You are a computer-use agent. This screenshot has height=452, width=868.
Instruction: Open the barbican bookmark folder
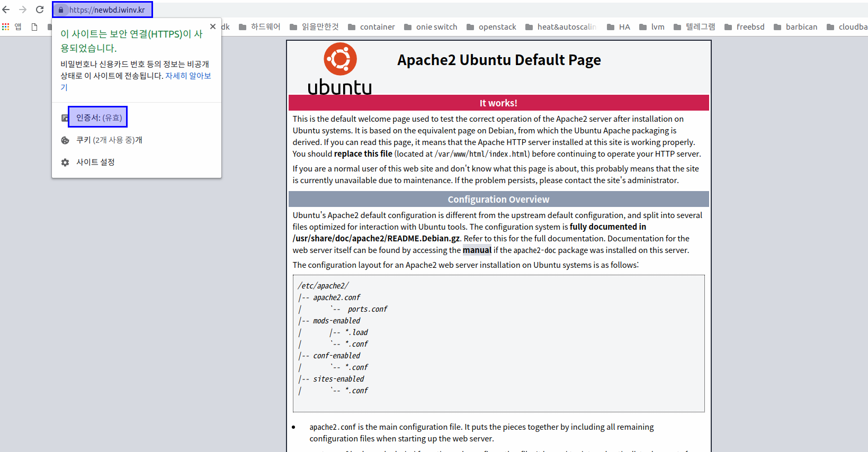[795, 26]
